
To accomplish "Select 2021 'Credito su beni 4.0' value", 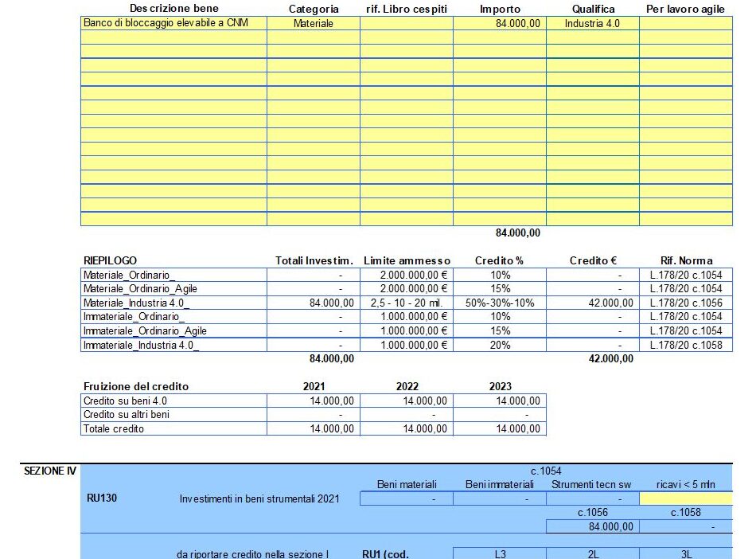I will pyautogui.click(x=314, y=401).
